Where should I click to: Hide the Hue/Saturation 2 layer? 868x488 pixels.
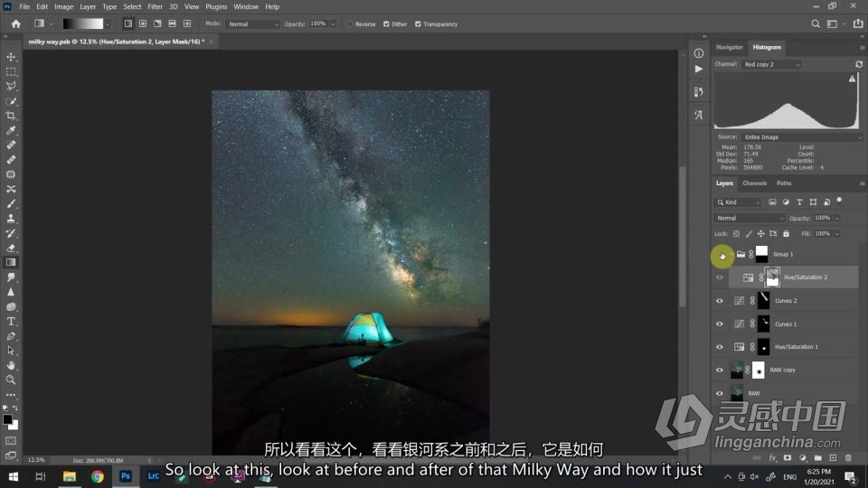(x=720, y=277)
